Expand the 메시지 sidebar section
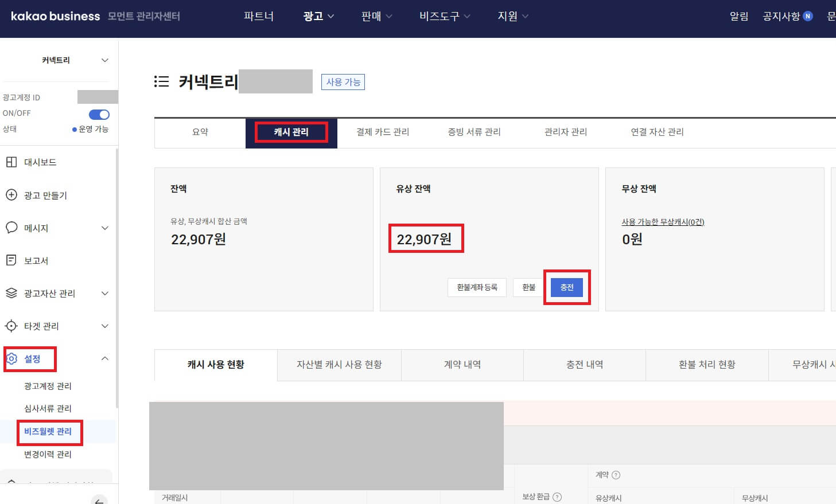 coord(104,228)
